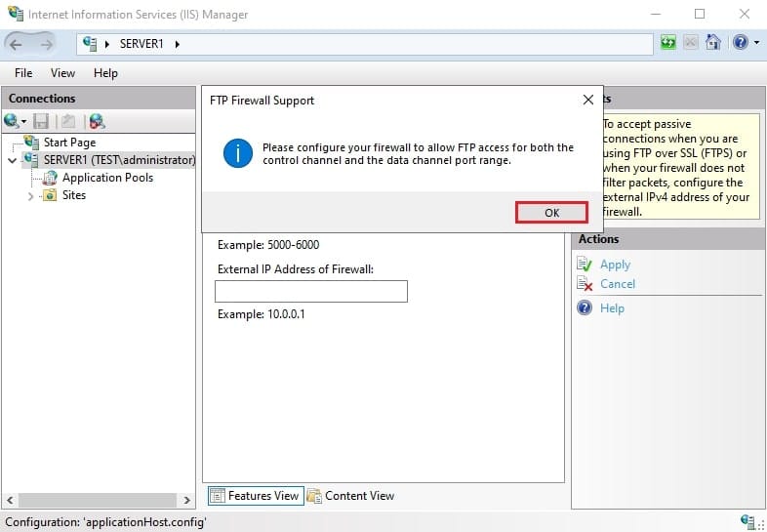Click the Up folder icon in Connections toolbar
The image size is (767, 532).
pos(68,121)
